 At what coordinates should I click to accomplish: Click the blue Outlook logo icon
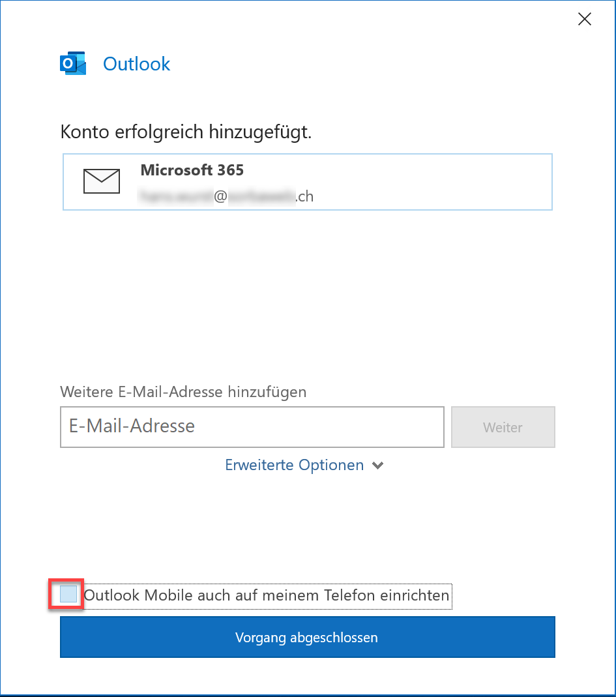click(x=73, y=63)
